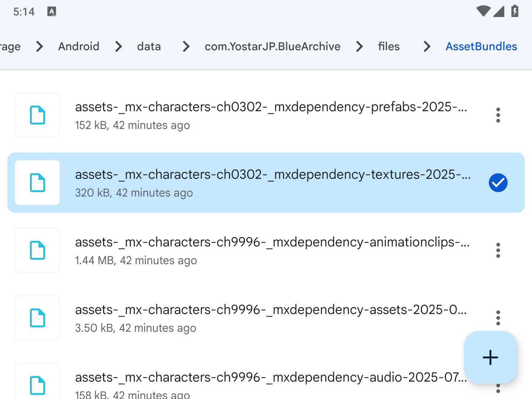Go to truncated storage breadcrumb at left
532x399 pixels.
(10, 47)
